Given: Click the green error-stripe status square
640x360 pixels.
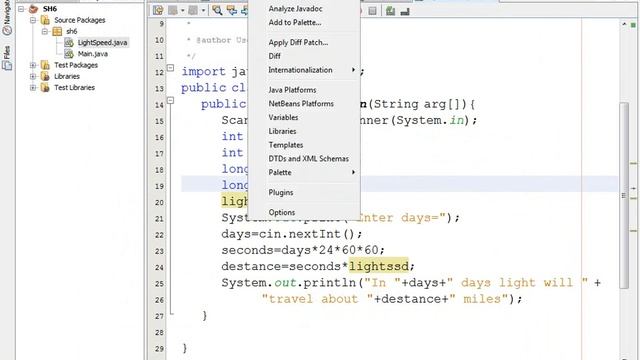Looking at the screenshot, I should (633, 25).
